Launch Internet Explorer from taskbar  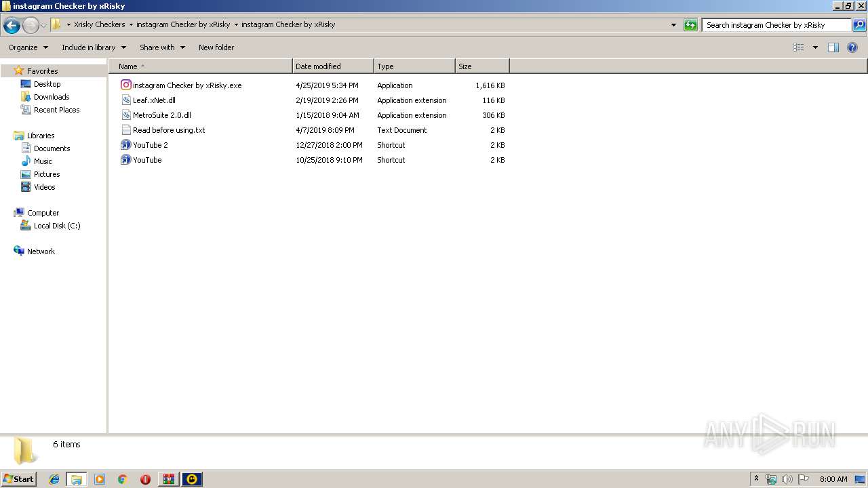click(x=54, y=479)
